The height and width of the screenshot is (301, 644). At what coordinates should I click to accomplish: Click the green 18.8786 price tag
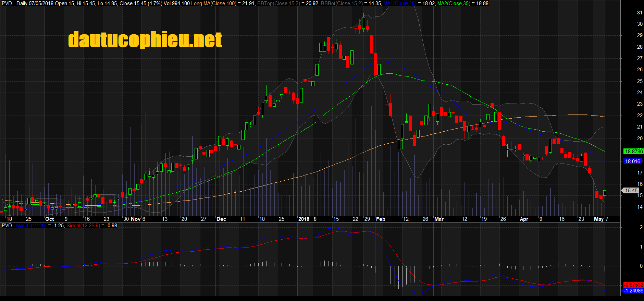tap(633, 151)
